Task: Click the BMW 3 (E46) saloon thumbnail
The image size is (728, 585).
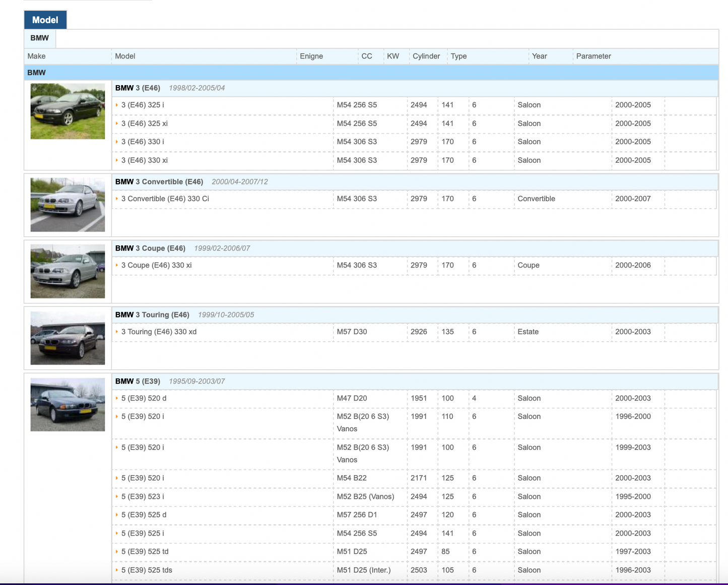Action: [68, 111]
